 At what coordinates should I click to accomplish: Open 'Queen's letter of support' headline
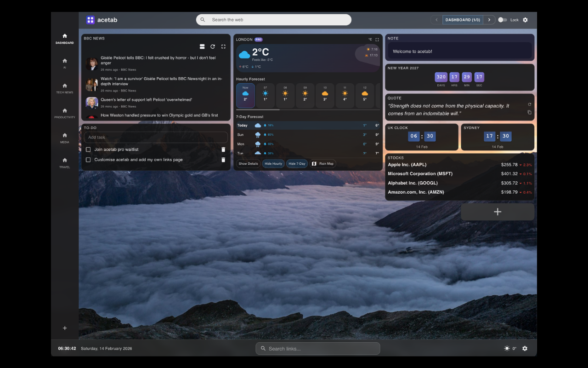click(147, 99)
